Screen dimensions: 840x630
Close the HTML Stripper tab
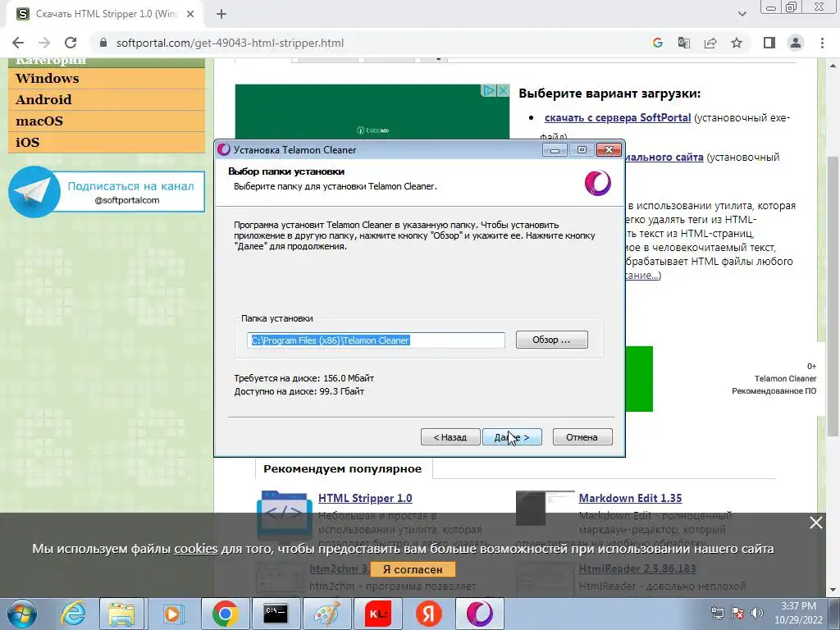pyautogui.click(x=190, y=15)
